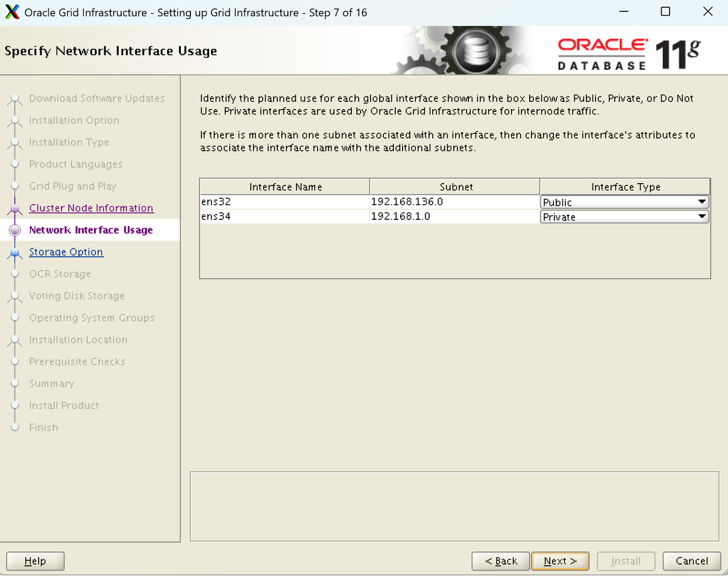The width and height of the screenshot is (728, 576).
Task: Click the Interface Name column header
Action: tap(285, 187)
